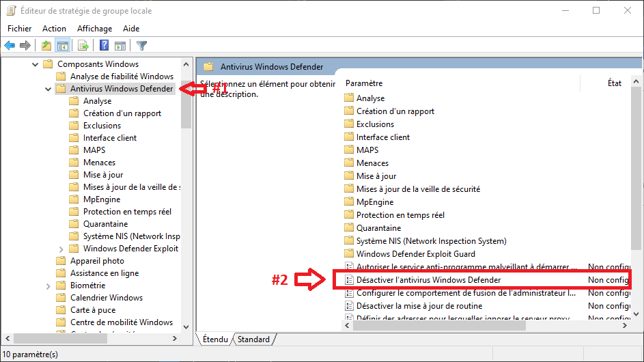Click tree pane scroll-down arrow
The width and height of the screenshot is (644, 362).
[x=186, y=327]
